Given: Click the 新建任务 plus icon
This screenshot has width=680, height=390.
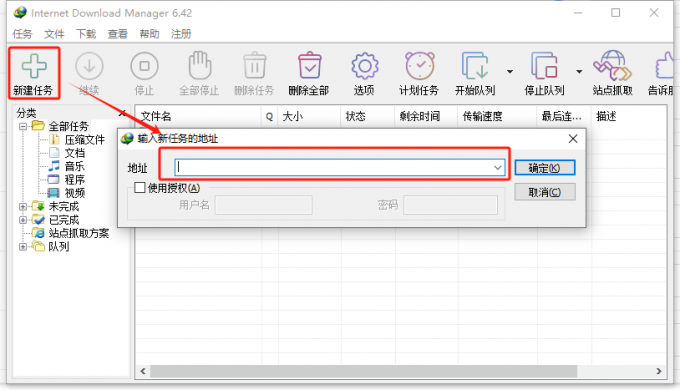Looking at the screenshot, I should pos(34,66).
